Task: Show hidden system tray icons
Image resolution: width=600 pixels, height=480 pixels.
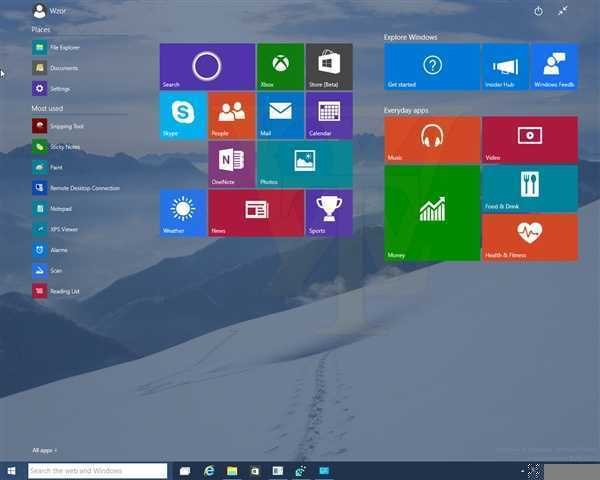Action: coord(522,471)
